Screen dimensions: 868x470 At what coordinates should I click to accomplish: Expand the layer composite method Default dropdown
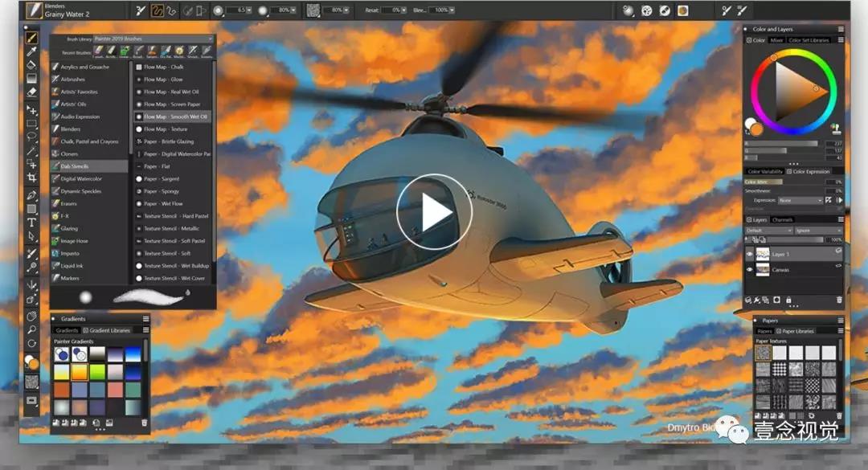click(x=768, y=230)
